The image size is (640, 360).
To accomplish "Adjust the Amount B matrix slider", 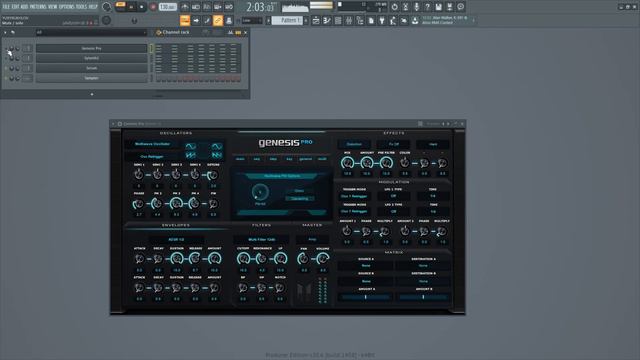I will 423,297.
